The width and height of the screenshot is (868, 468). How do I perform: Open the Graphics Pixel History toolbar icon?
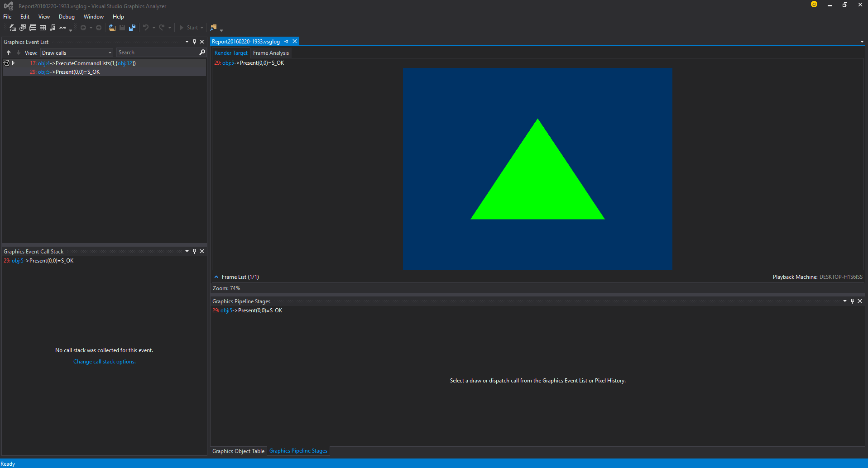pyautogui.click(x=22, y=28)
